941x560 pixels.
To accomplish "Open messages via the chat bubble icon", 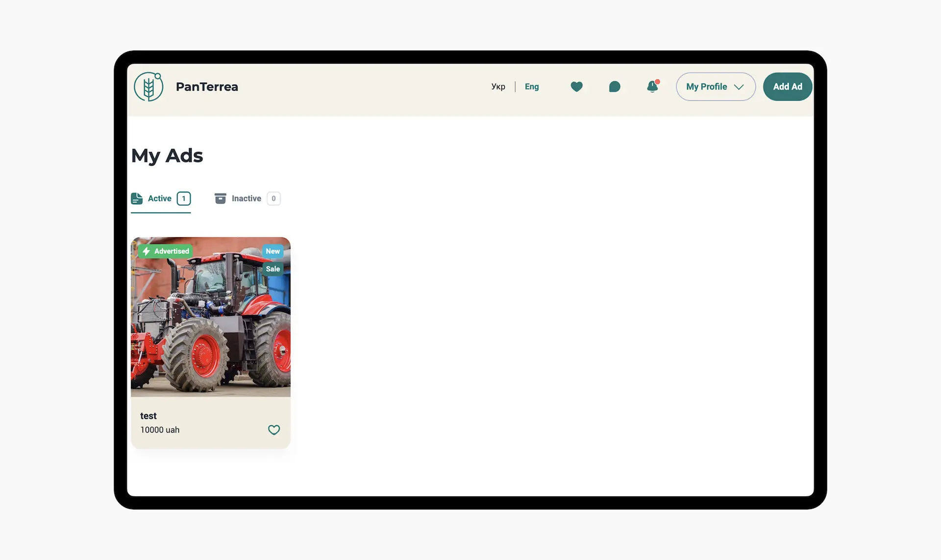I will pos(614,87).
